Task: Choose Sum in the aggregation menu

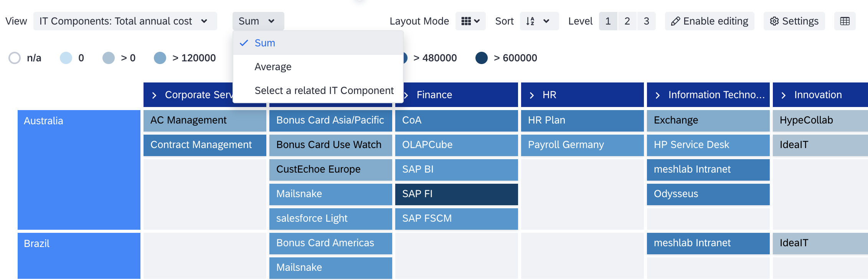Action: pos(318,43)
